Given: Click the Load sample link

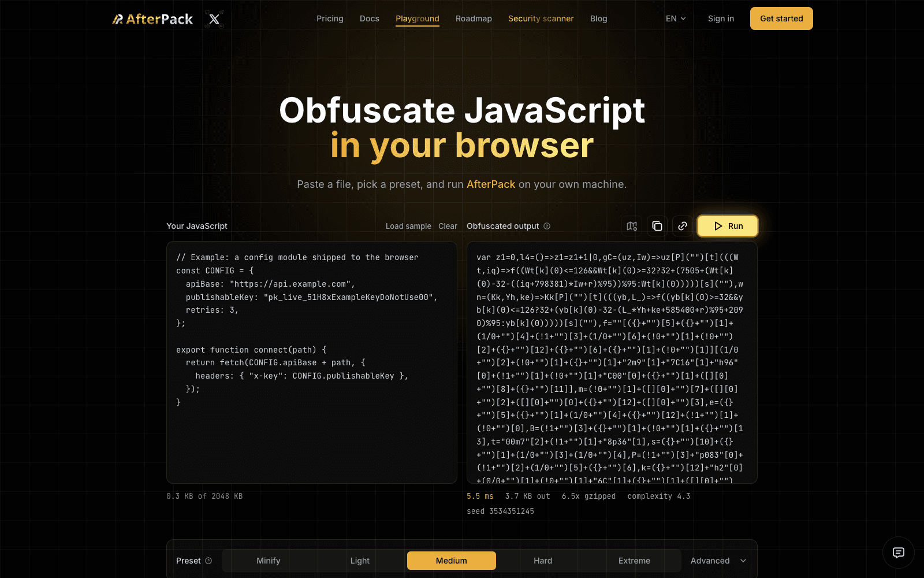Looking at the screenshot, I should (408, 226).
